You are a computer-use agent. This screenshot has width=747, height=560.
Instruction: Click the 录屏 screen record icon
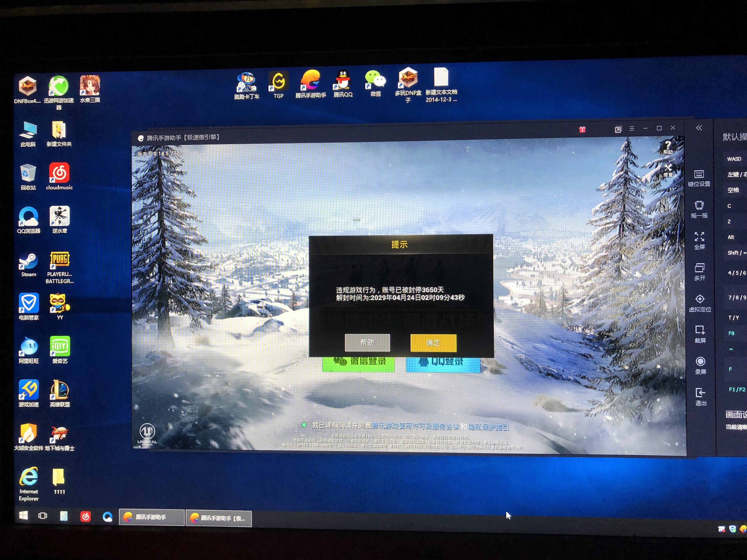tap(700, 366)
